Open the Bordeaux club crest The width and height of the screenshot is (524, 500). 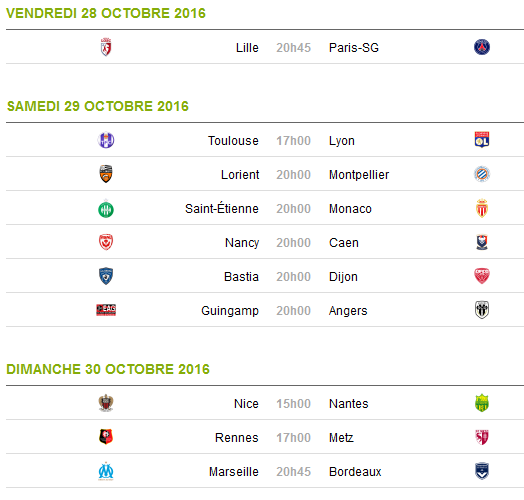pyautogui.click(x=482, y=471)
